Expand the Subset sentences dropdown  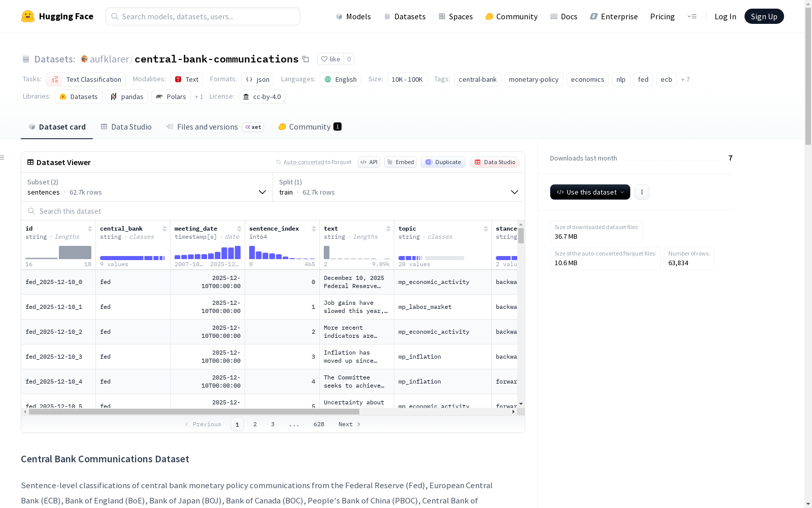pyautogui.click(x=147, y=187)
